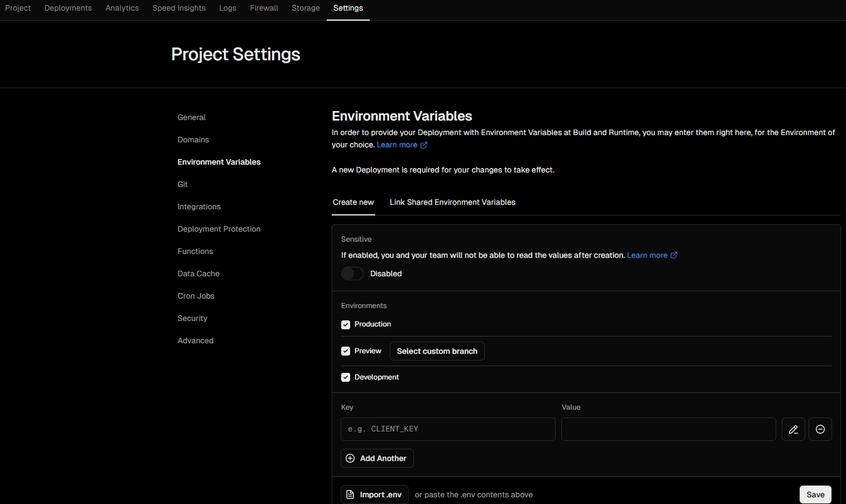Open Advanced settings in sidebar
This screenshot has height=504, width=846.
195,340
